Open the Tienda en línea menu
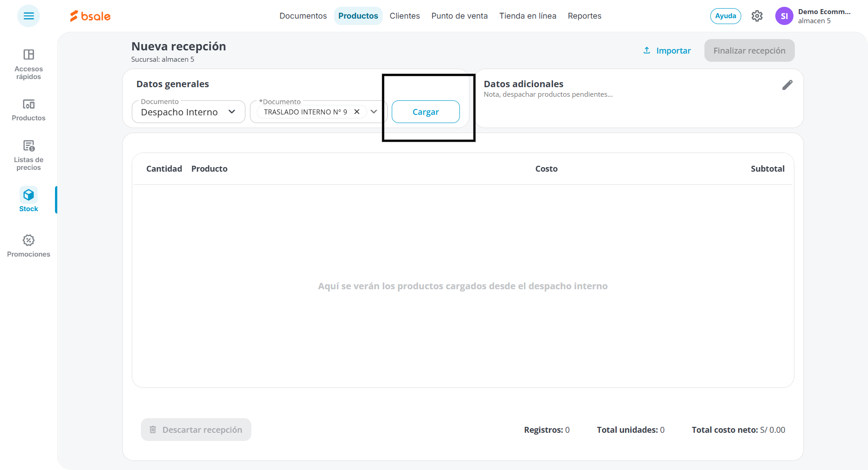The image size is (868, 470). pos(528,16)
